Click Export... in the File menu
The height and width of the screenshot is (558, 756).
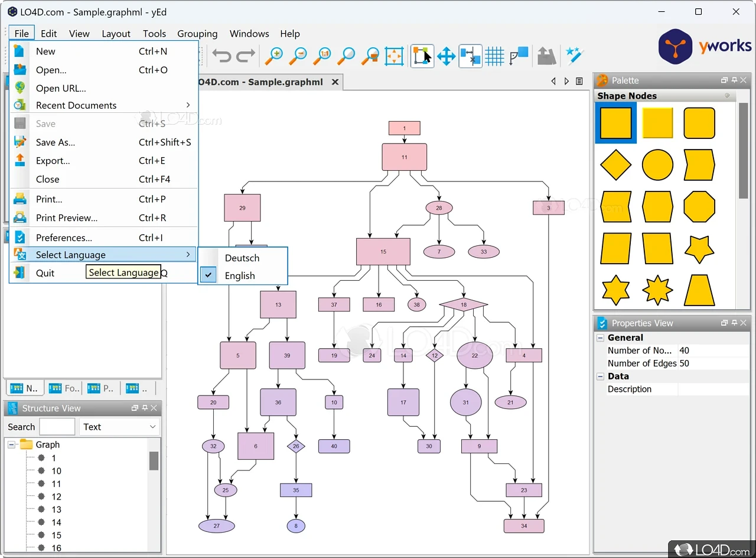(x=53, y=161)
